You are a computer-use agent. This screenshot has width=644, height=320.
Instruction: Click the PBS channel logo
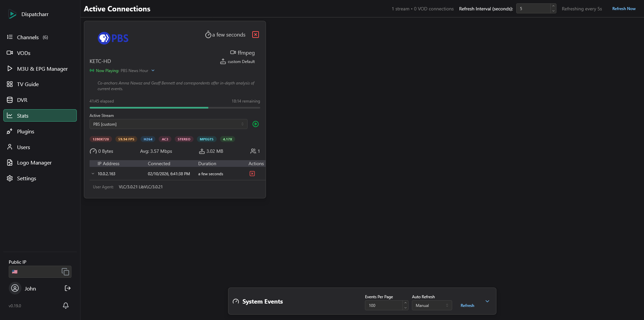coord(113,38)
